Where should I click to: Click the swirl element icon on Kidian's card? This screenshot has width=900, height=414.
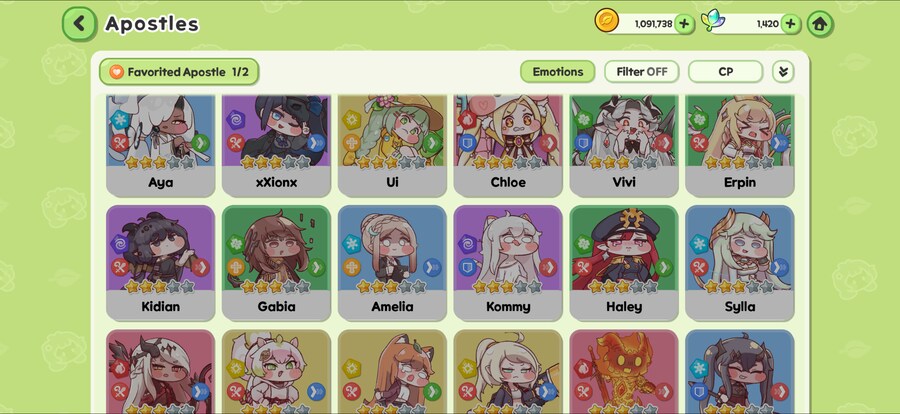pos(120,243)
